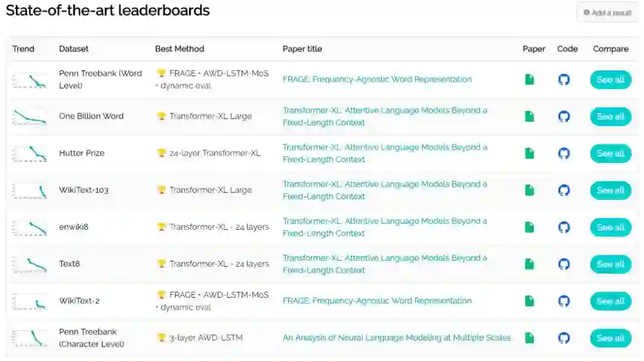644x361 pixels.
Task: Click trend sparkline for Text8 dataset
Action: point(30,264)
